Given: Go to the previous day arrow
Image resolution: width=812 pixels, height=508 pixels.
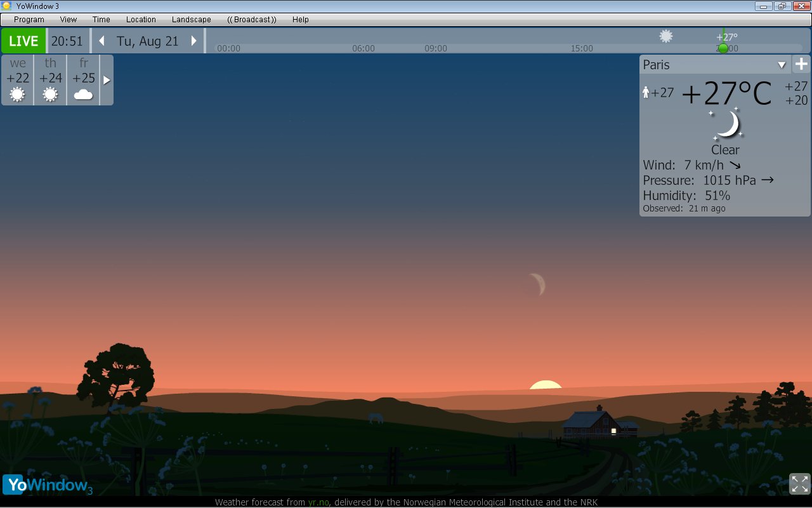Looking at the screenshot, I should [101, 41].
